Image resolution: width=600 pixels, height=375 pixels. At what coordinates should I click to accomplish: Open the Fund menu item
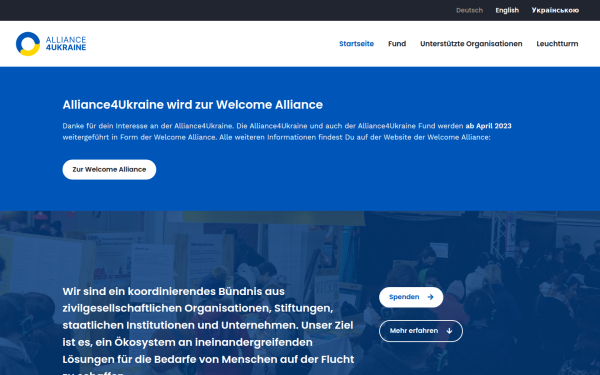point(397,44)
